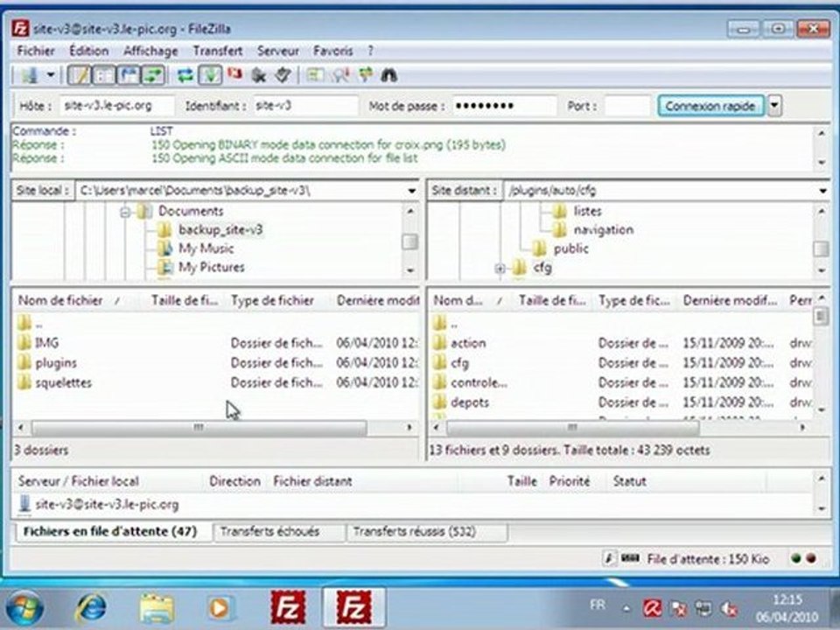Open the ? help menu
This screenshot has width=840, height=630.
point(370,51)
